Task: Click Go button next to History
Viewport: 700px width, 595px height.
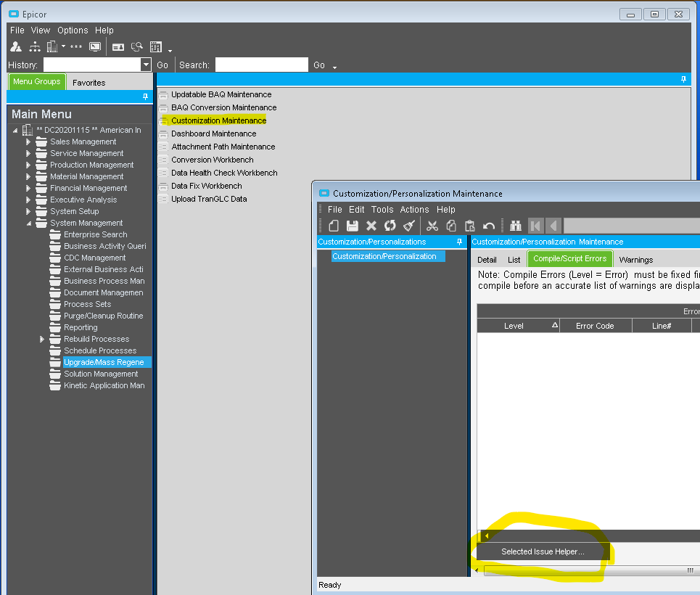Action: pyautogui.click(x=162, y=65)
